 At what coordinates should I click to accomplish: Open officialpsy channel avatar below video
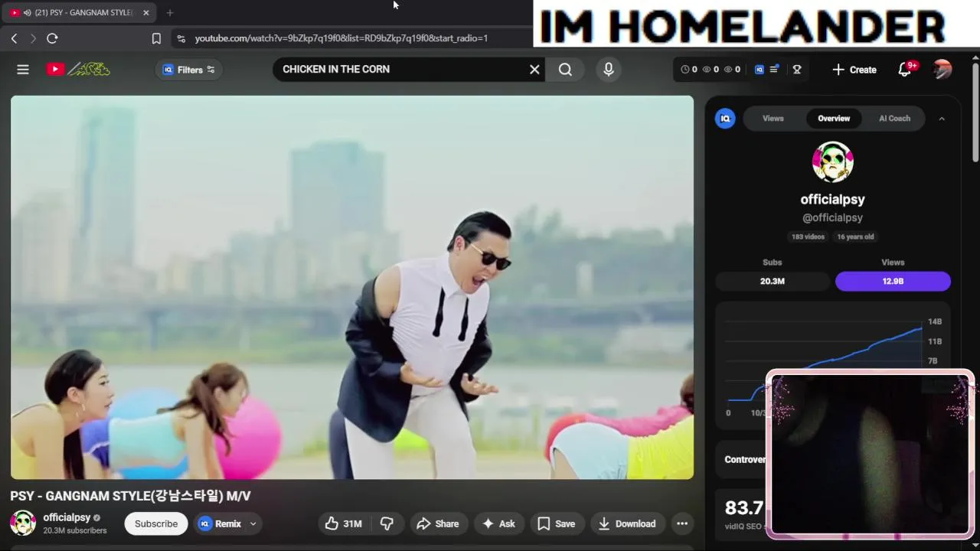[23, 523]
